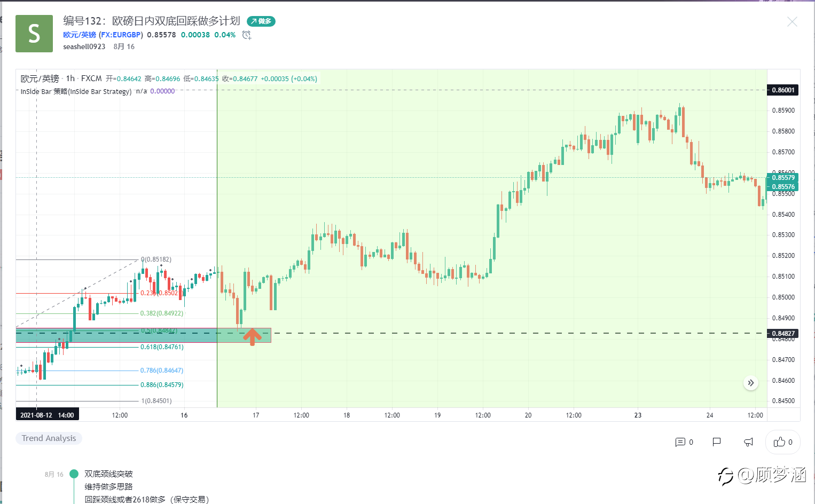Viewport: 815px width, 504px height.
Task: Click the 23 date tick on time axis
Action: (x=638, y=415)
